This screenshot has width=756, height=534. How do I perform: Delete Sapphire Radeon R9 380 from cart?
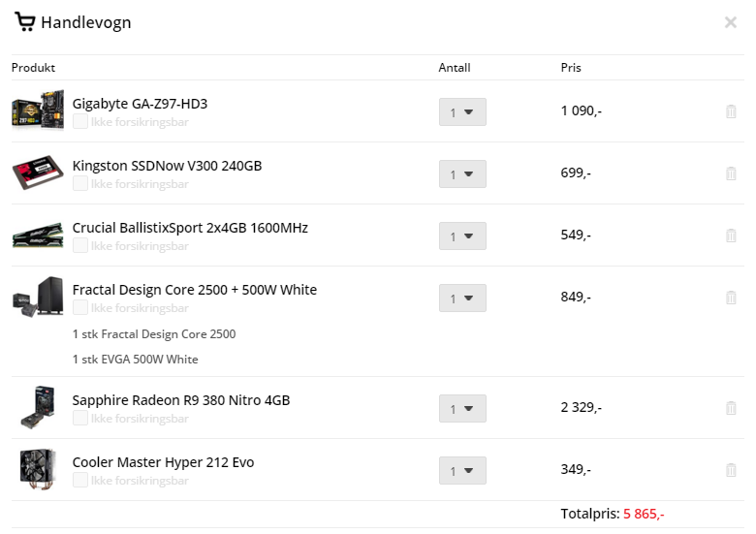point(731,408)
